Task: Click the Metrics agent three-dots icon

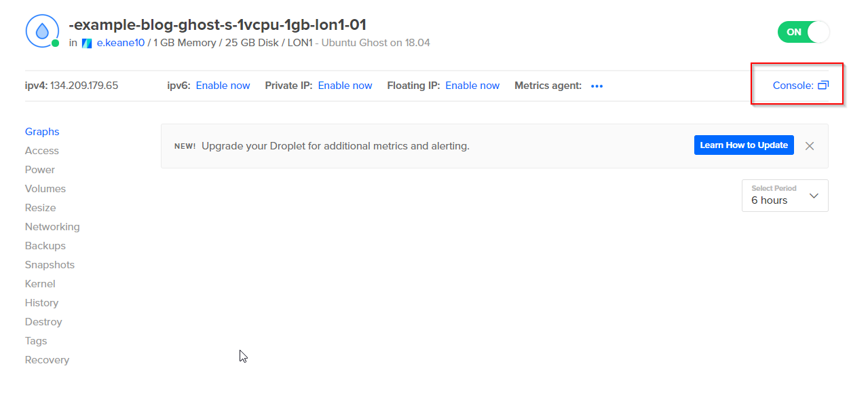Action: click(597, 86)
